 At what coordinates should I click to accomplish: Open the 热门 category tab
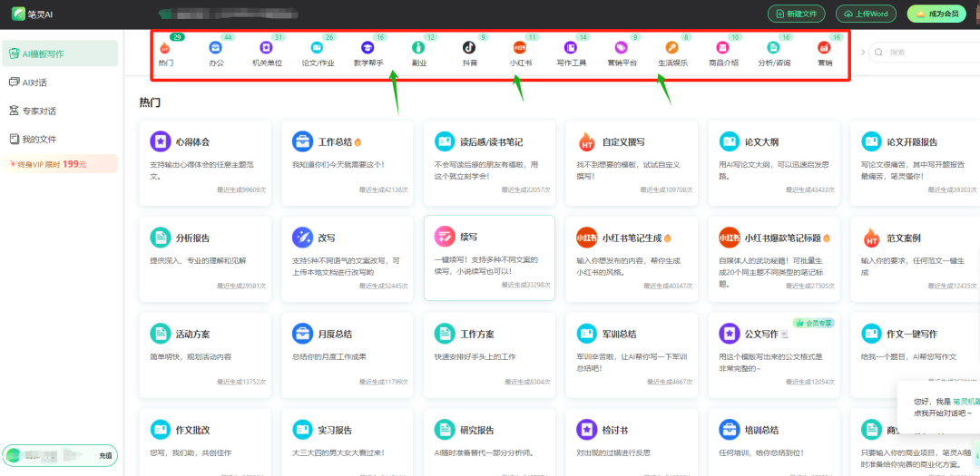(x=165, y=53)
